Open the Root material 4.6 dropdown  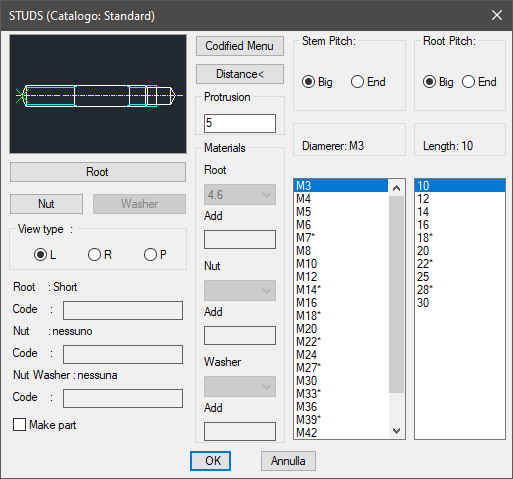[240, 194]
